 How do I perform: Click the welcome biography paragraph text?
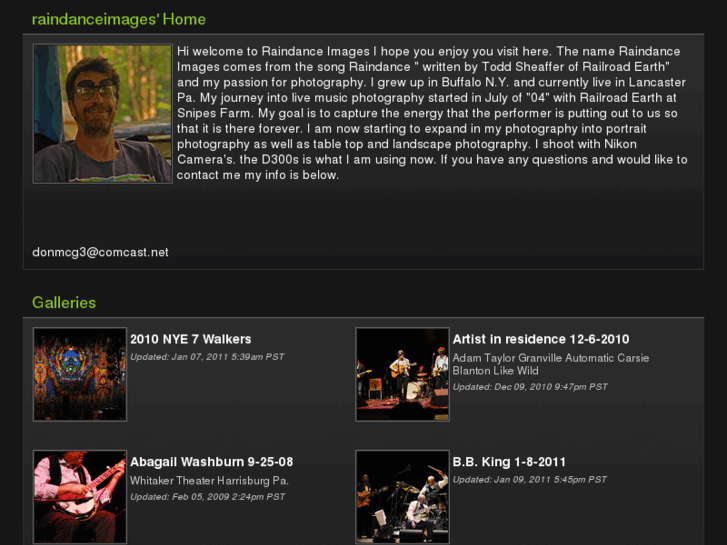point(432,113)
